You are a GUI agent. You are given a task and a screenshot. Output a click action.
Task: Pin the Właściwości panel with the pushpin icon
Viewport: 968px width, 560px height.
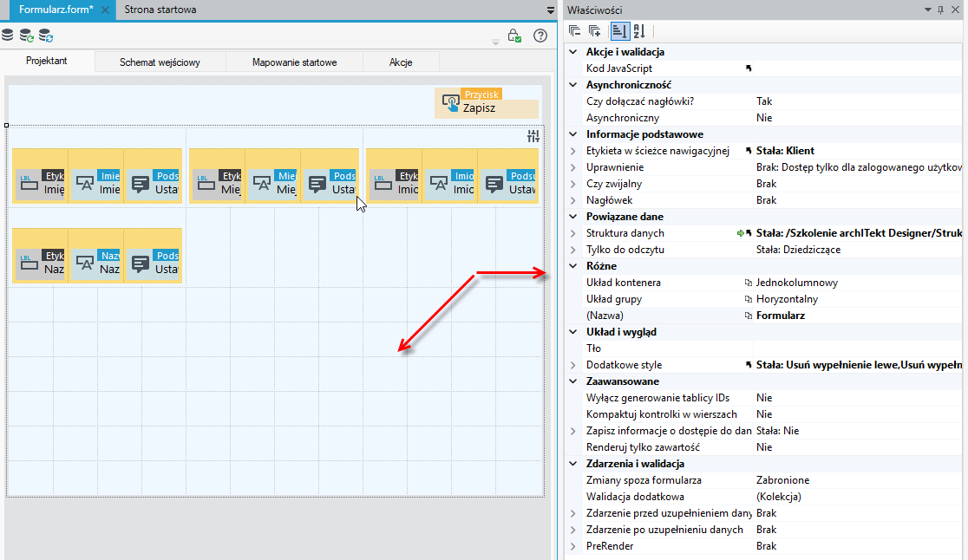tap(941, 10)
